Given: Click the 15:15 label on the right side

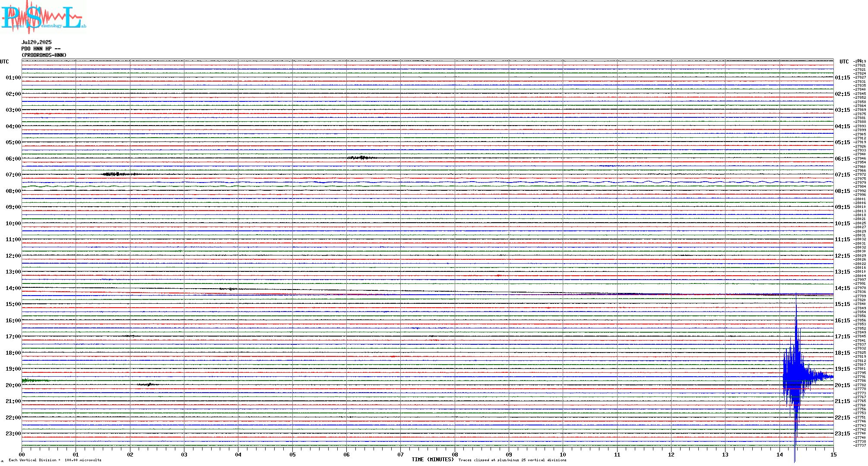Looking at the screenshot, I should coord(843,304).
